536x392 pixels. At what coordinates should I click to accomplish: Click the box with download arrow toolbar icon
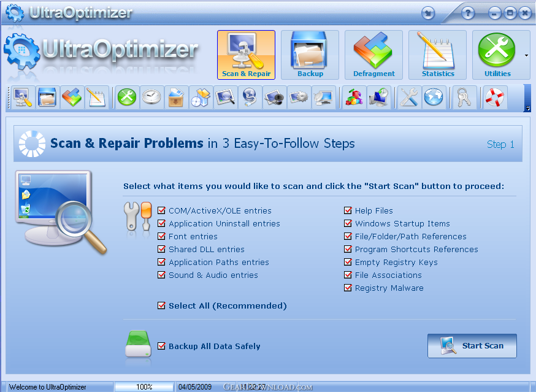pyautogui.click(x=176, y=98)
